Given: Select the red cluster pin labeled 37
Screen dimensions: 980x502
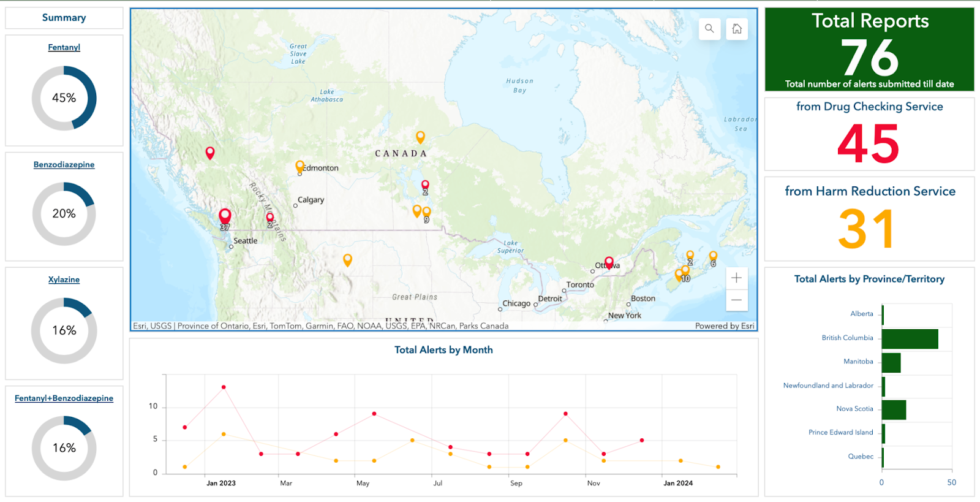Looking at the screenshot, I should click(225, 216).
